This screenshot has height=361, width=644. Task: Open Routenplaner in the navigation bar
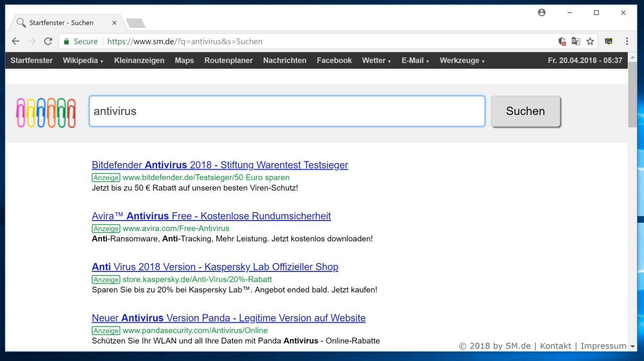[x=229, y=60]
